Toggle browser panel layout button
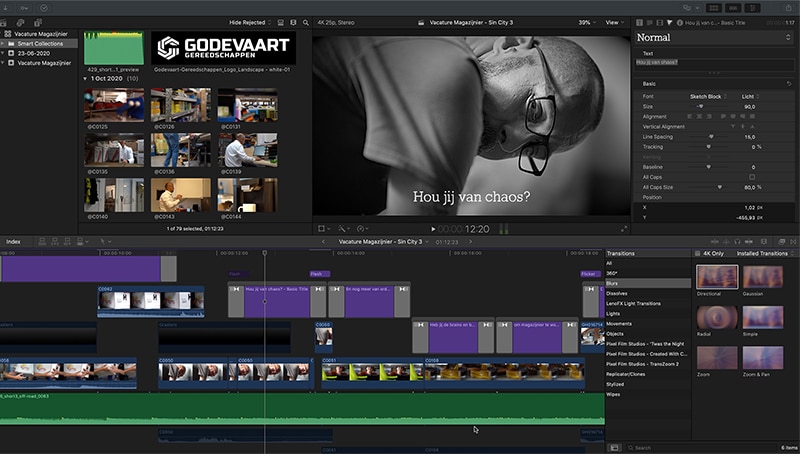The image size is (800, 454). click(x=714, y=8)
